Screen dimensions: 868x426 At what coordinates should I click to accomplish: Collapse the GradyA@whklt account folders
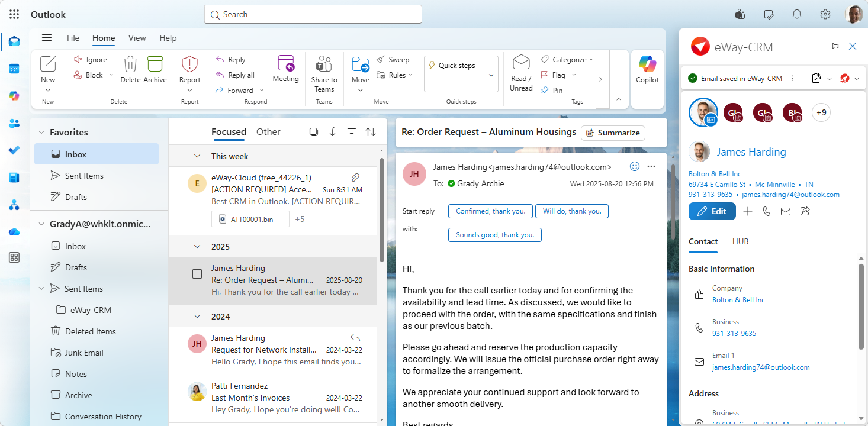41,224
